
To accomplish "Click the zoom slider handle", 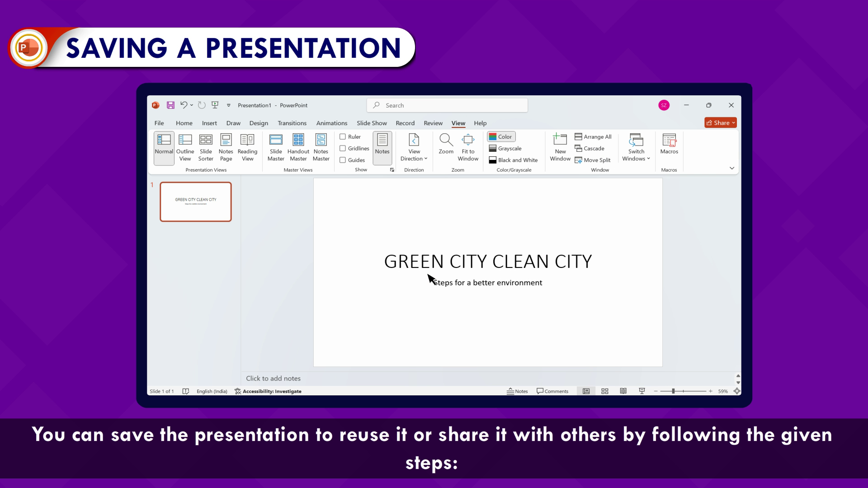I will pos(673,391).
